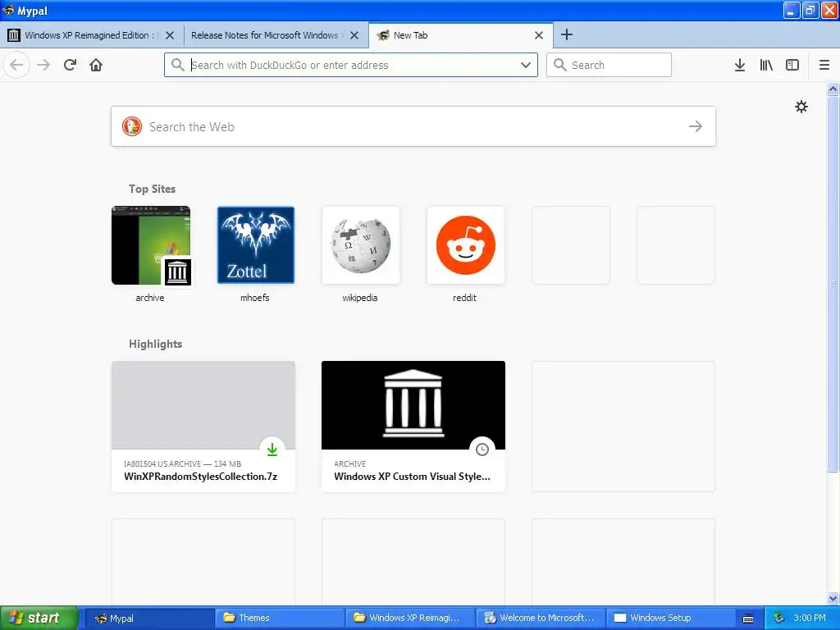Switch to Windows XP Reimagi... taskbar window
The image size is (840, 630).
coord(410,618)
